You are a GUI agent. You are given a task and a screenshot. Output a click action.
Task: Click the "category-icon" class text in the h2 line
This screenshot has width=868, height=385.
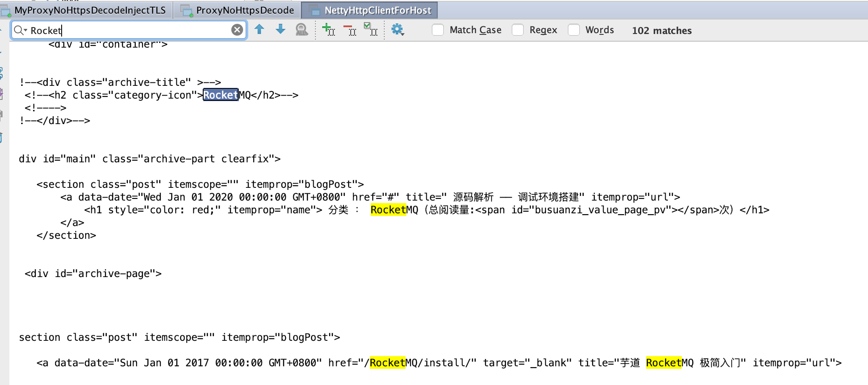(153, 95)
